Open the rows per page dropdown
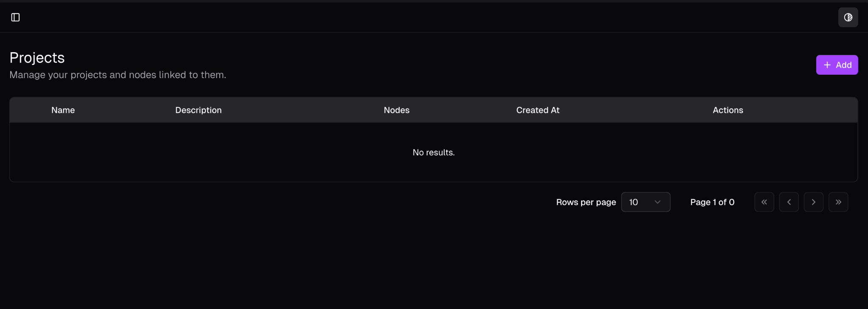868x309 pixels. (x=645, y=202)
